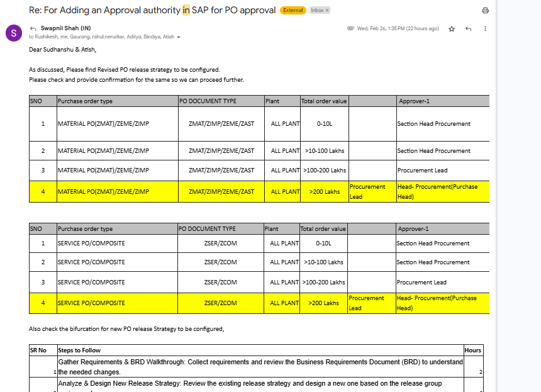The image size is (541, 392).
Task: Click sender avatar with letter S
Action: pyautogui.click(x=14, y=33)
